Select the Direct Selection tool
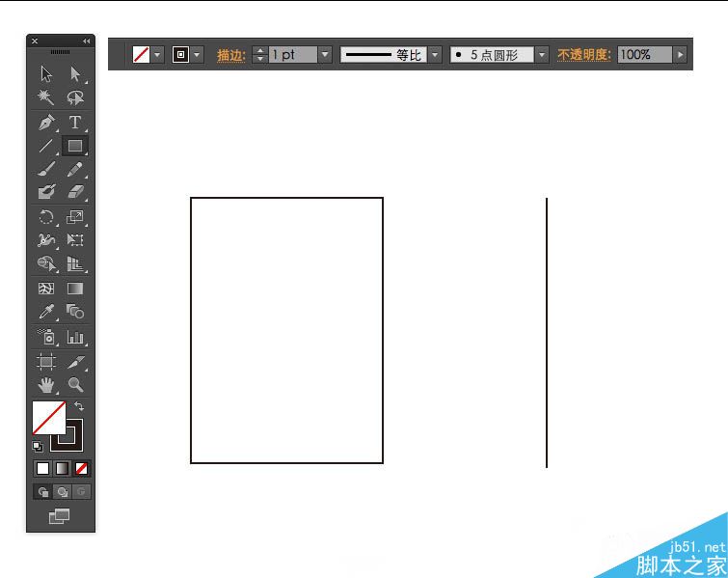The width and height of the screenshot is (728, 578). click(75, 74)
